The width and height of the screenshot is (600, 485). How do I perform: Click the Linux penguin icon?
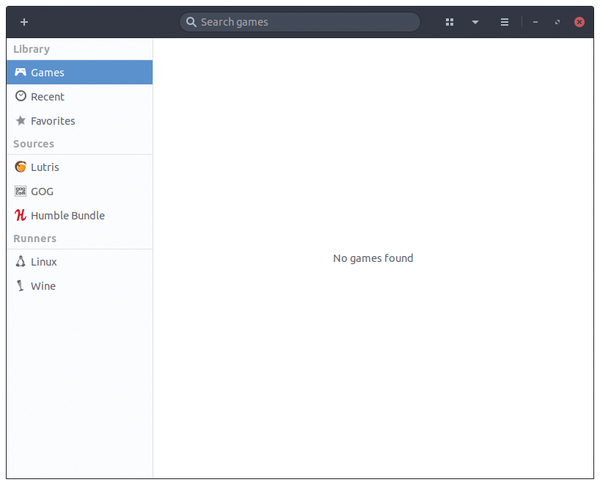20,261
